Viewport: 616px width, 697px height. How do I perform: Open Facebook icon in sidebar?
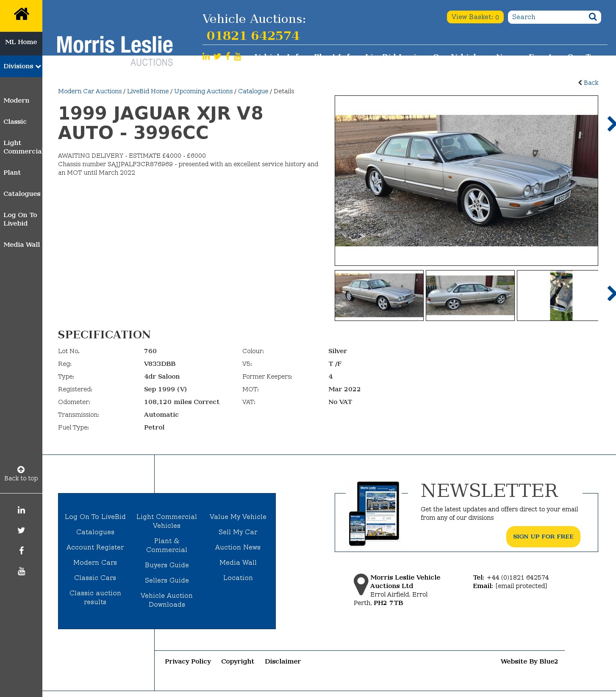[x=21, y=551]
